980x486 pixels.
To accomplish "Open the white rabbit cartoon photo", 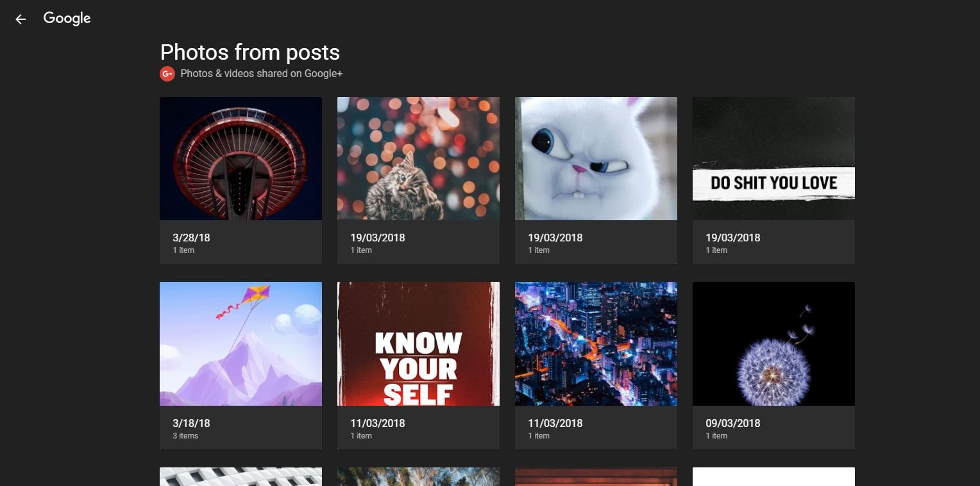I will click(596, 159).
